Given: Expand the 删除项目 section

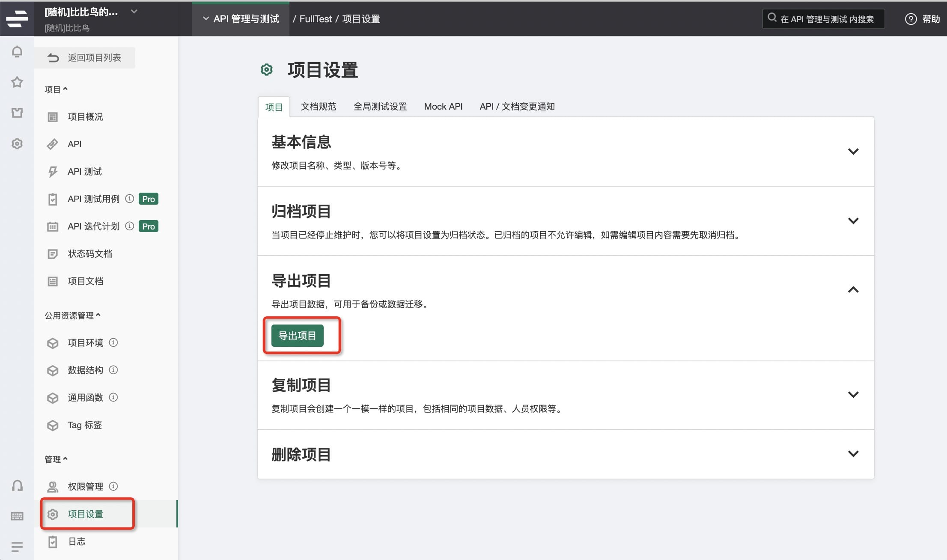Looking at the screenshot, I should tap(853, 454).
